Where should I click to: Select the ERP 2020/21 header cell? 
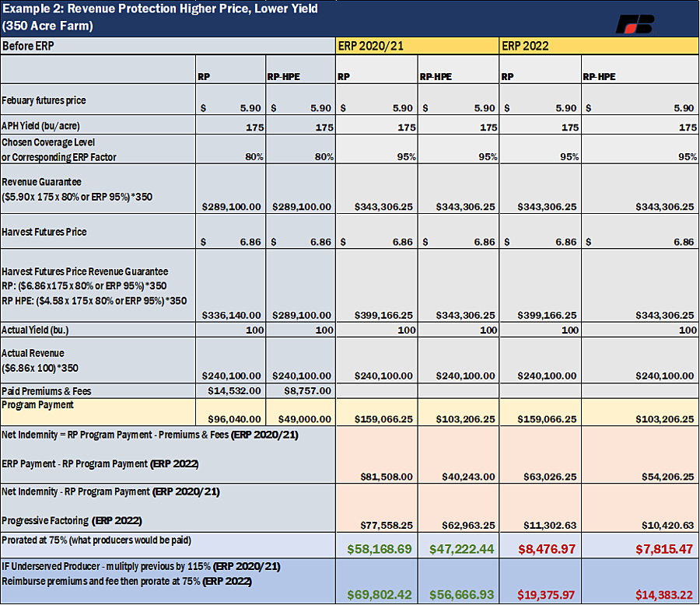pyautogui.click(x=417, y=46)
